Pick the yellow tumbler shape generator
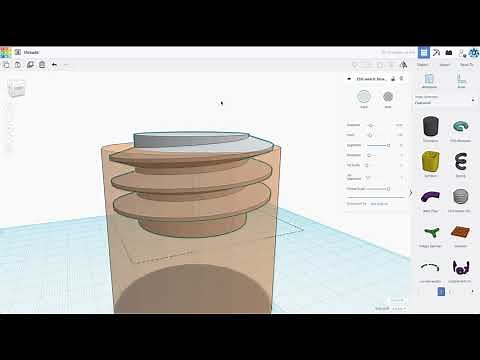This screenshot has width=480, height=360. 431,161
